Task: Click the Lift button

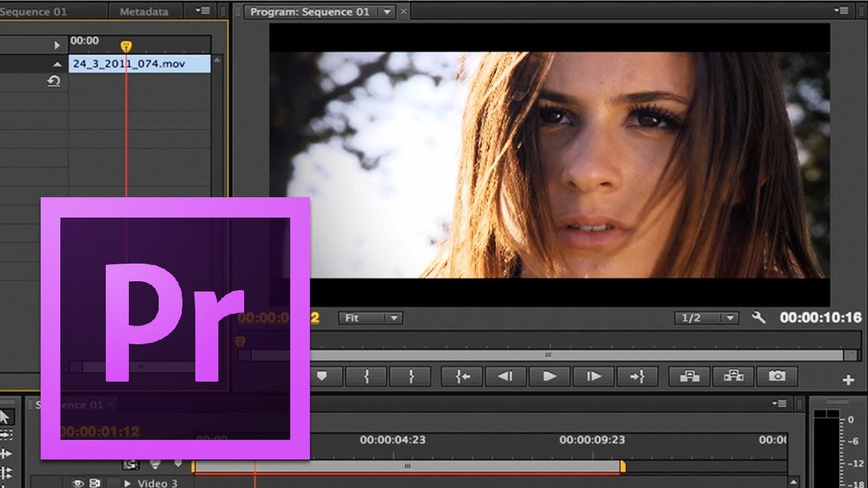Action: 690,376
